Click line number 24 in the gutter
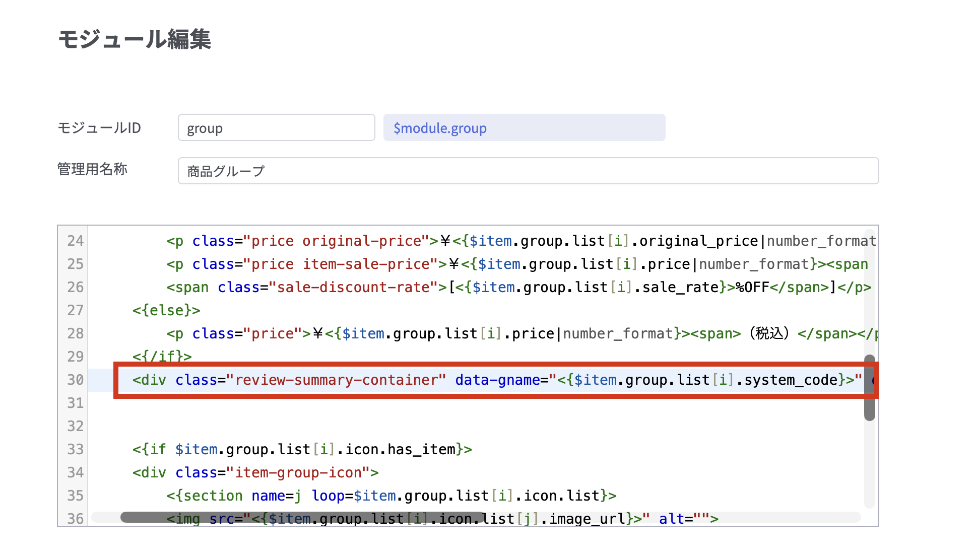Viewport: 976px width, 560px height. coord(75,241)
